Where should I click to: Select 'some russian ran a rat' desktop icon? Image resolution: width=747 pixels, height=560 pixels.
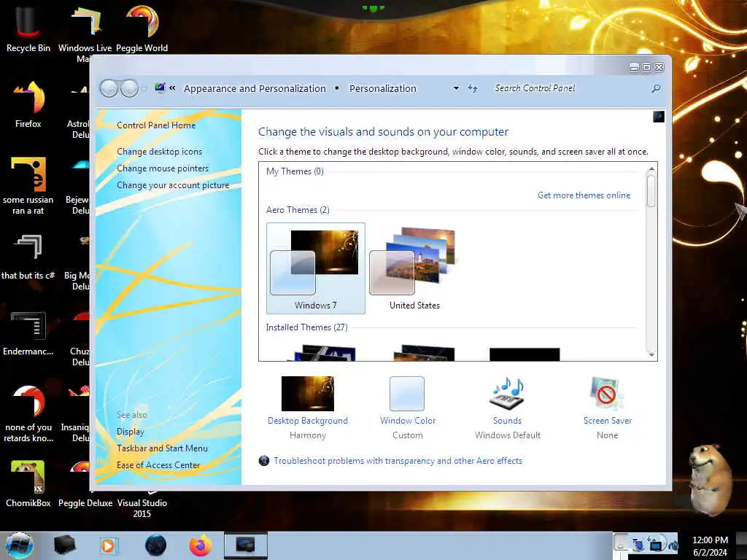pos(28,186)
